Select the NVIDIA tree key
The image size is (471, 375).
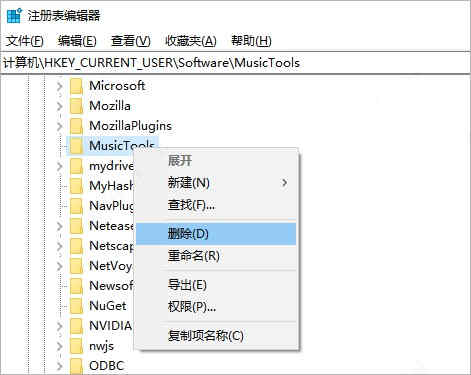point(111,326)
